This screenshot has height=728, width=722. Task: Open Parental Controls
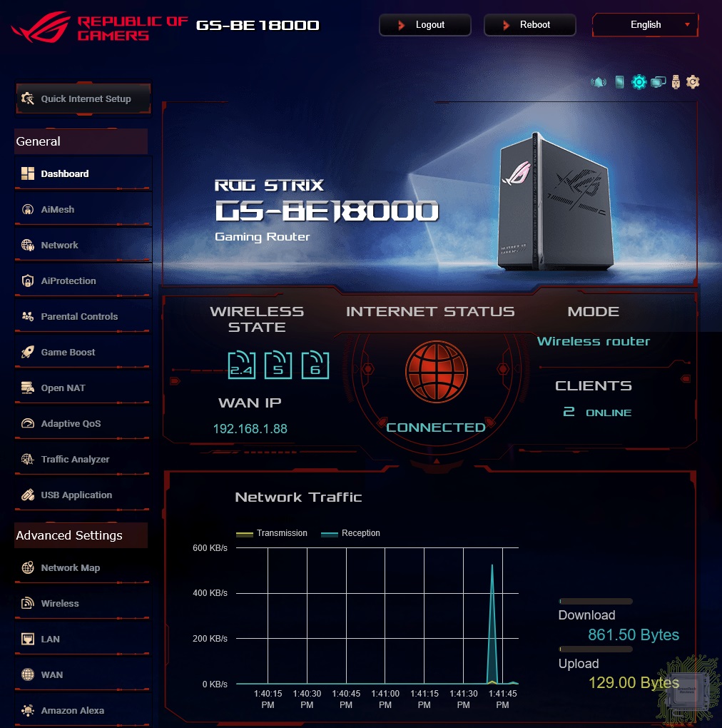pos(83,317)
